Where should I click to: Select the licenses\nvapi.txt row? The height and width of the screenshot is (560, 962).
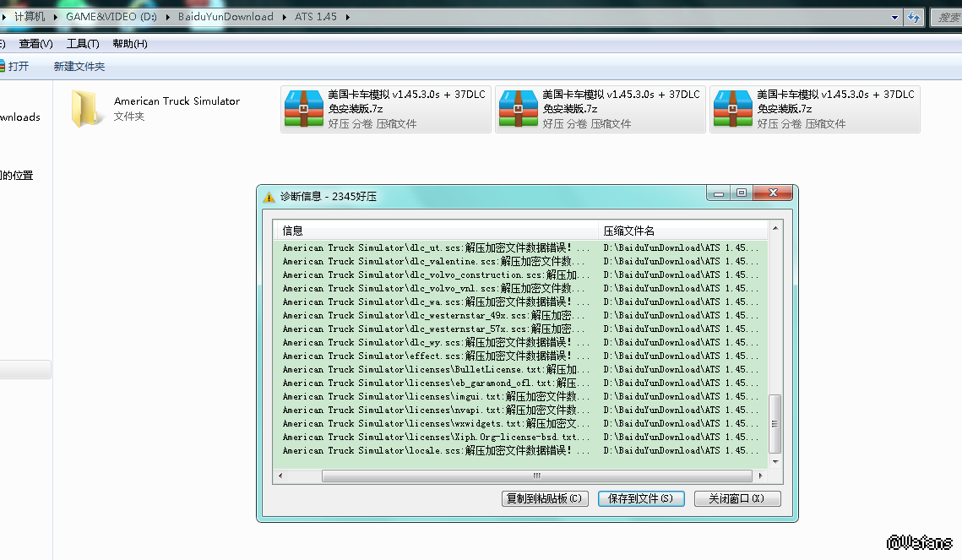[520, 410]
